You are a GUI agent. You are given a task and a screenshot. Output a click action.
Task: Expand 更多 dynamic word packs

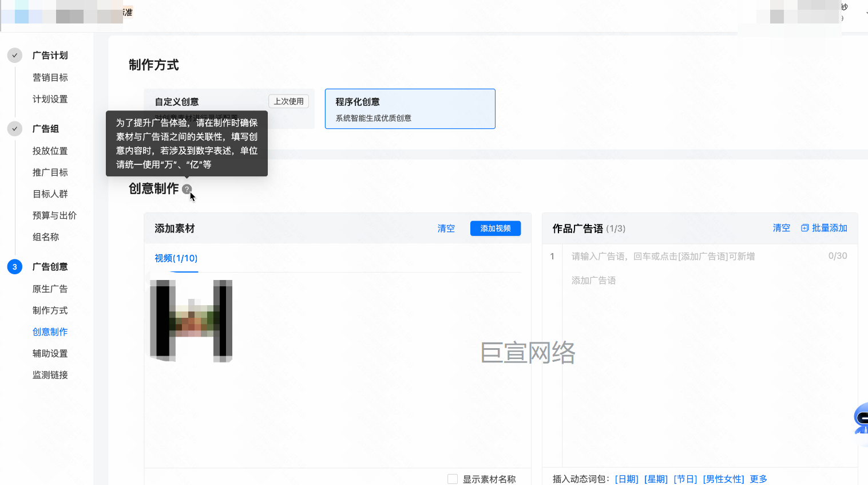pos(758,479)
